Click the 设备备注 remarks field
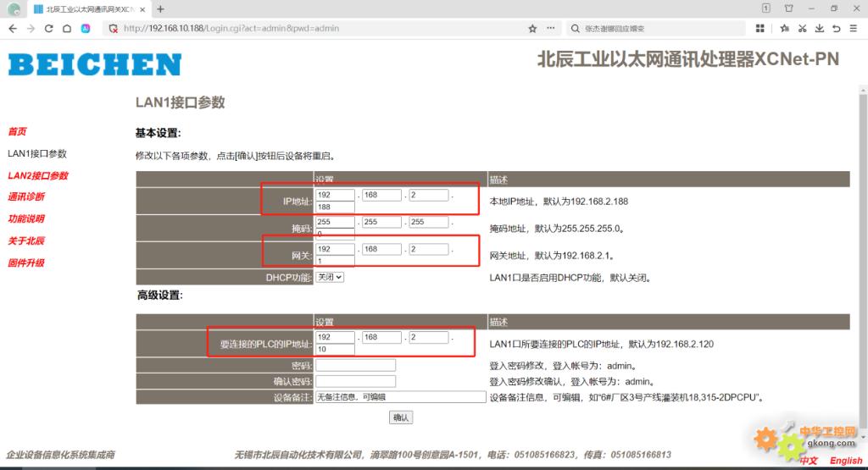 click(x=401, y=397)
